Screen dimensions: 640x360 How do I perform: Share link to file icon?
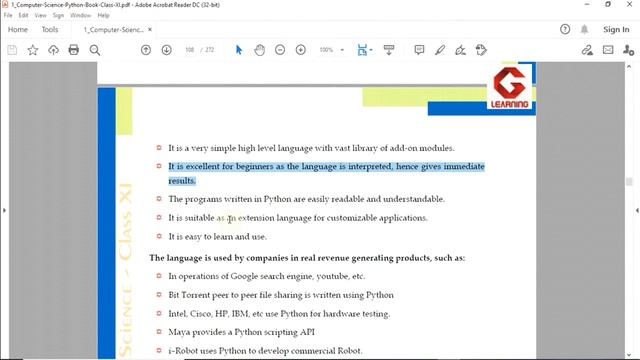587,50
